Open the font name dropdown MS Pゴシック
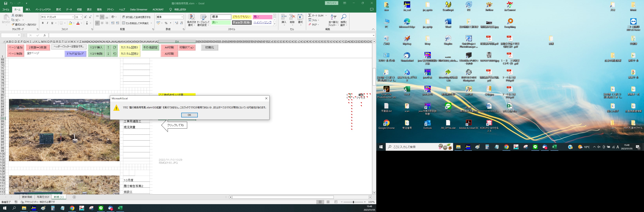Image resolution: width=644 pixels, height=212 pixels. tap(73, 17)
